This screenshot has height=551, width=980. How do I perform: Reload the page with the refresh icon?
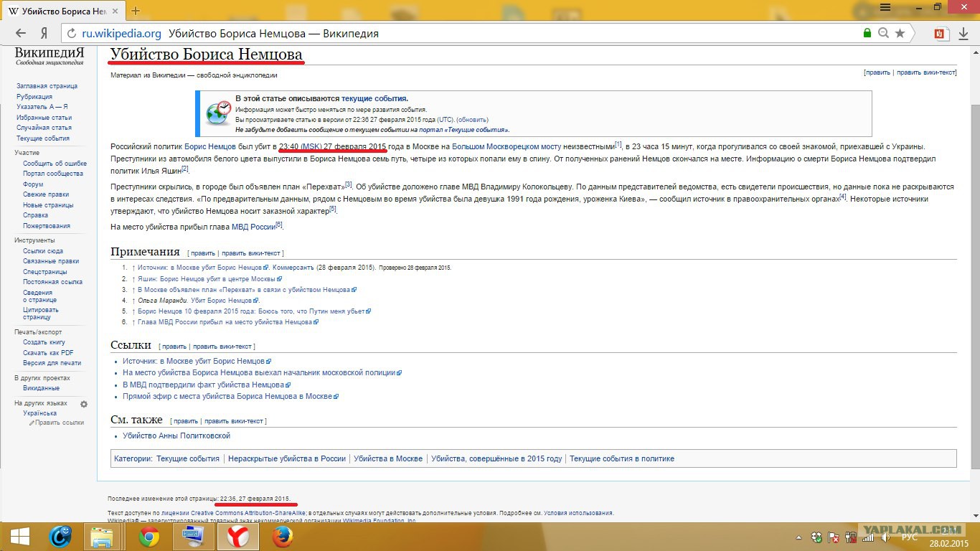click(70, 33)
